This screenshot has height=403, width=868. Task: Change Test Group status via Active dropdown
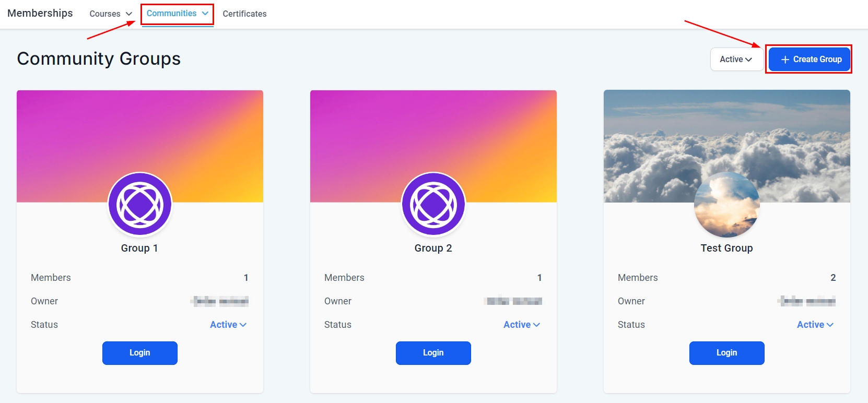click(815, 325)
